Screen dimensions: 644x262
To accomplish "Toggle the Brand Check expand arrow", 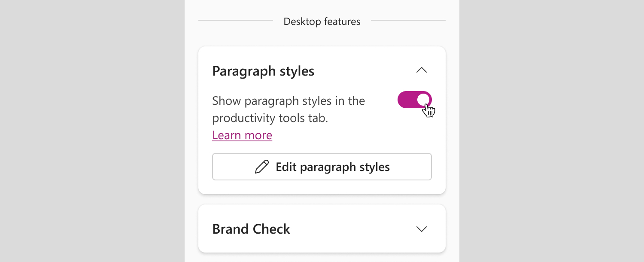I will pos(422,229).
